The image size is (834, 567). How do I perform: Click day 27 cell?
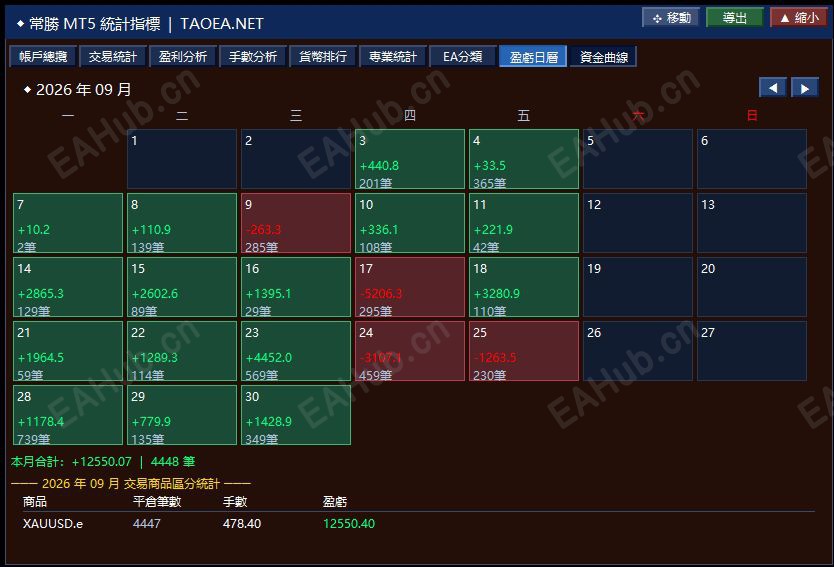752,351
